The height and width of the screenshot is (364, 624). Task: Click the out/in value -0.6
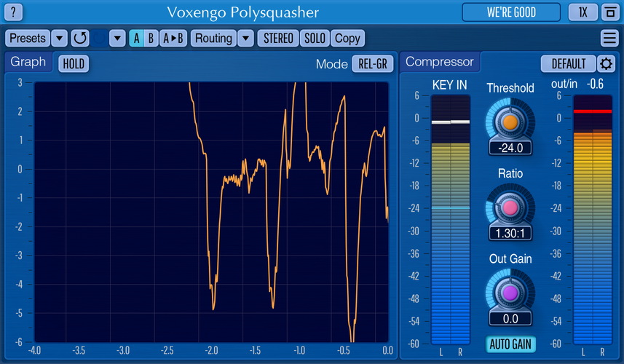coord(595,84)
